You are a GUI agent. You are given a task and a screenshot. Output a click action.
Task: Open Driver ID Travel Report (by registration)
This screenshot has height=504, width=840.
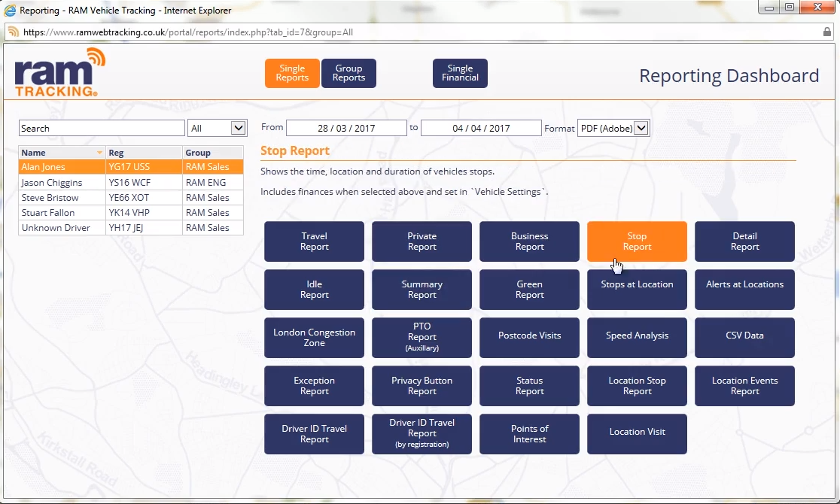coord(422,434)
